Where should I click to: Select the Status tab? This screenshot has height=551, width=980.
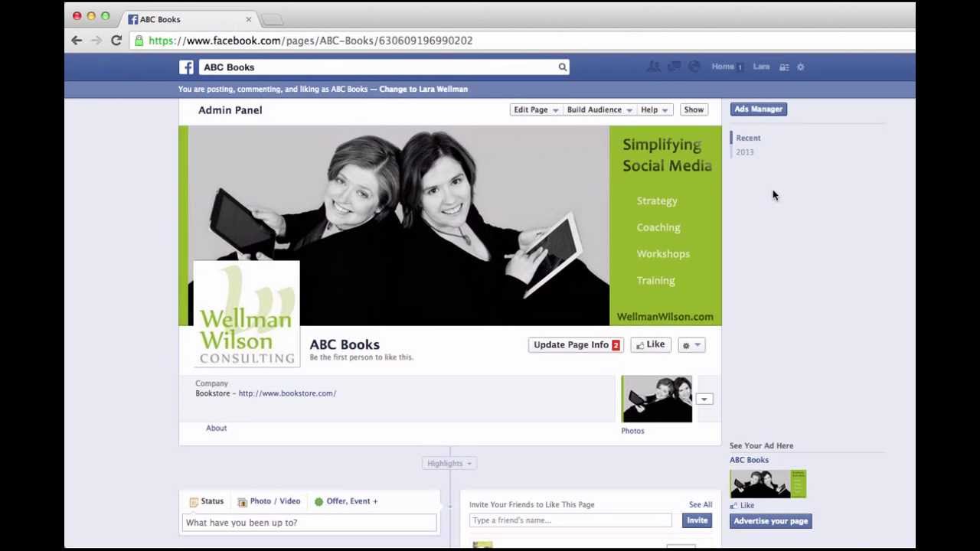207,501
